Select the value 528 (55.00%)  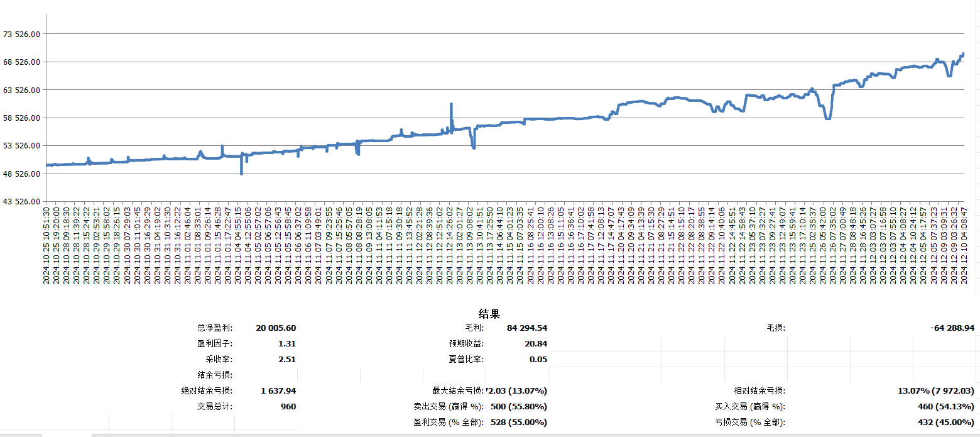coord(519,422)
